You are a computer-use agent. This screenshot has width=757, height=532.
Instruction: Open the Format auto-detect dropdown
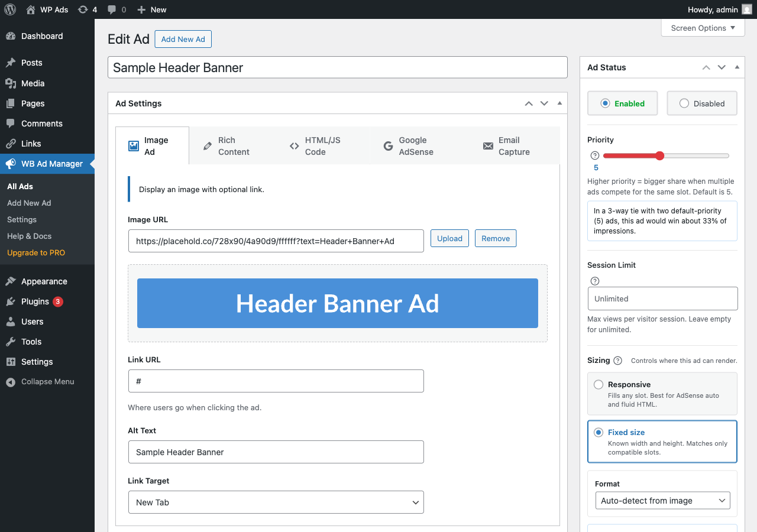click(662, 500)
